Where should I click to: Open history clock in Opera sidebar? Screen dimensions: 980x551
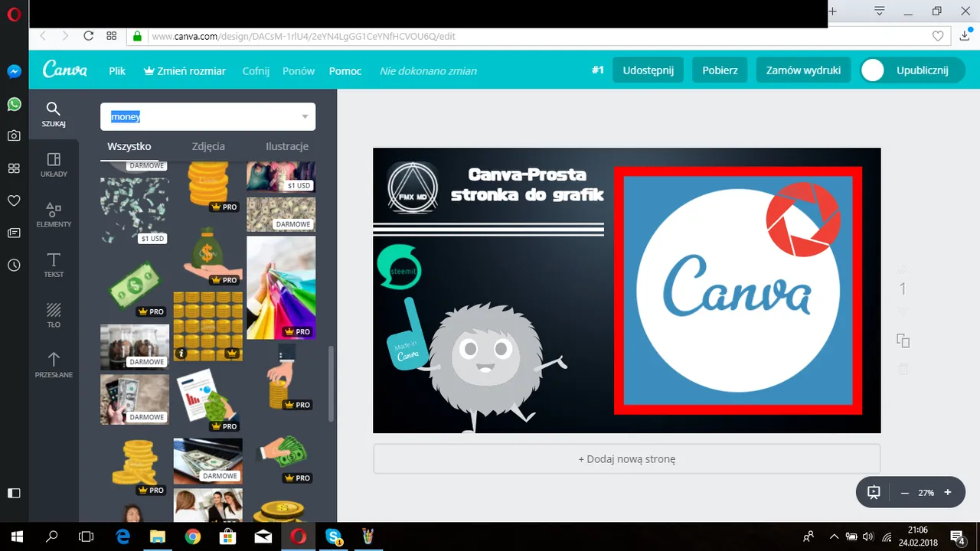click(14, 265)
